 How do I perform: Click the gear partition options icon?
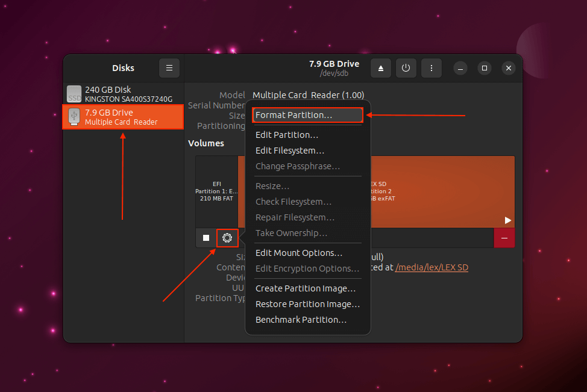[x=227, y=238]
